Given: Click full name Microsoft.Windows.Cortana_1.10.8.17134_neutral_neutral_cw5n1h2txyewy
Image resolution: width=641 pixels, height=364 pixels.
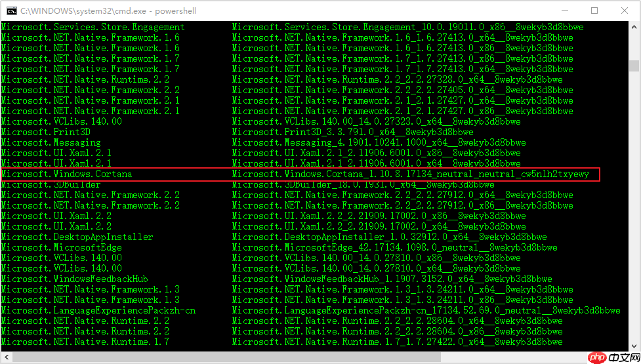Looking at the screenshot, I should click(x=411, y=174).
